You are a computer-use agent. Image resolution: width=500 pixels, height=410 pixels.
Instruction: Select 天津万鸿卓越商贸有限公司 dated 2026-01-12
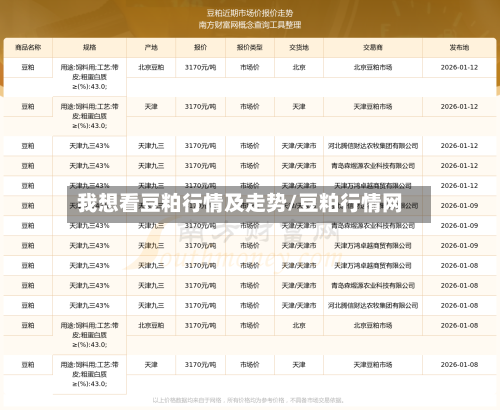click(x=373, y=185)
